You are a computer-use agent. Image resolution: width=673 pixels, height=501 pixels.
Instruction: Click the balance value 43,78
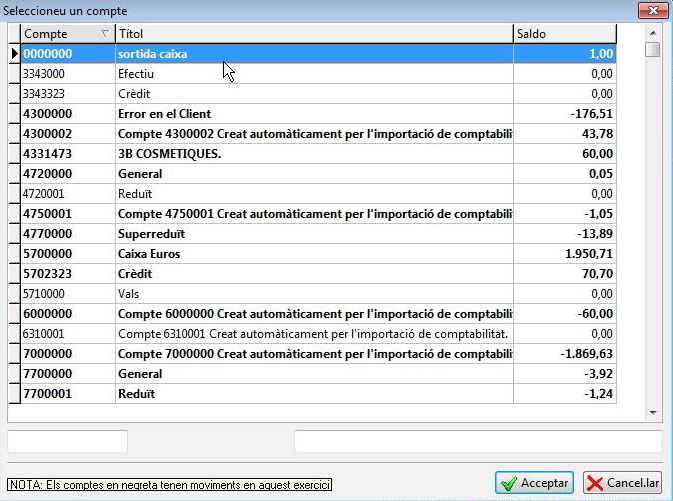[597, 134]
